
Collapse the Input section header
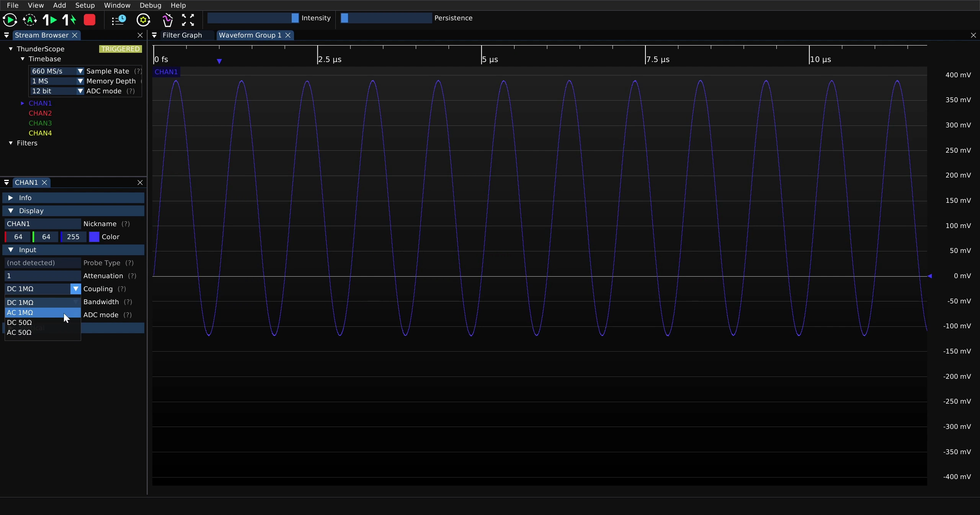click(x=73, y=250)
